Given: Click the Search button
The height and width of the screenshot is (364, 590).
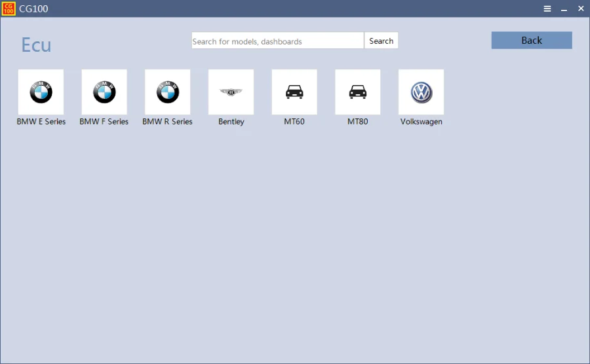Looking at the screenshot, I should [x=381, y=41].
